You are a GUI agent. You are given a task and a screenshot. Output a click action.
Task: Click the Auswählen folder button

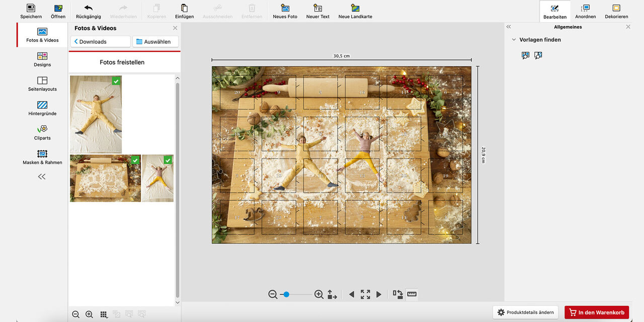tap(155, 42)
